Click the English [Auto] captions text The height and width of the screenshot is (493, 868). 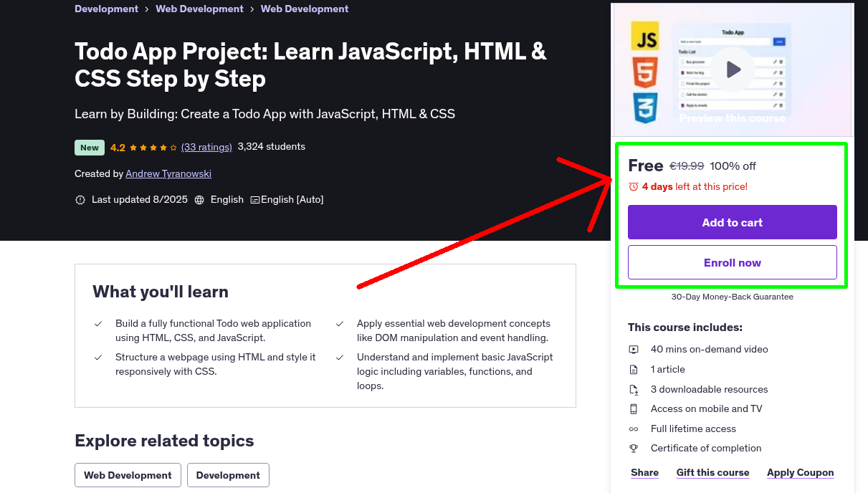pyautogui.click(x=292, y=200)
